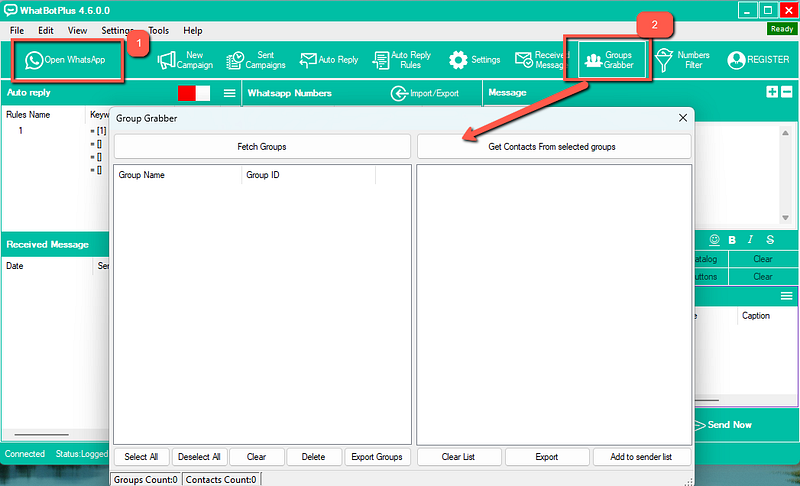Maximize the WhatBotPlus window

pos(767,10)
